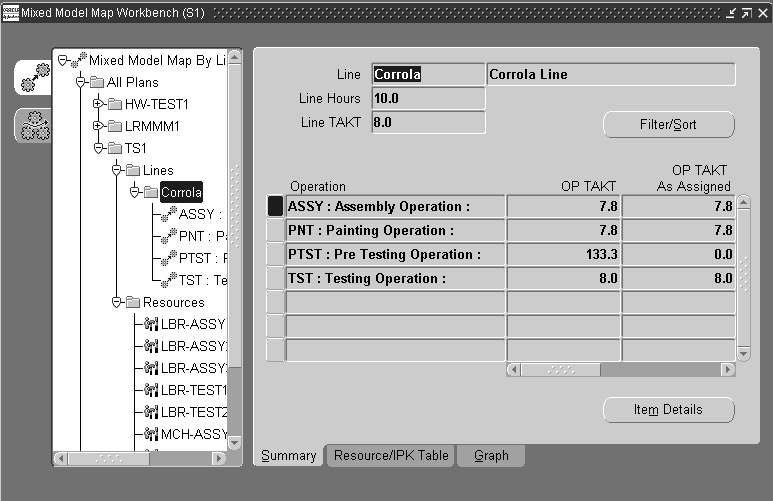Click tree horizontal scrollbar right arrow
Viewport: 773px width, 501px height.
219,459
